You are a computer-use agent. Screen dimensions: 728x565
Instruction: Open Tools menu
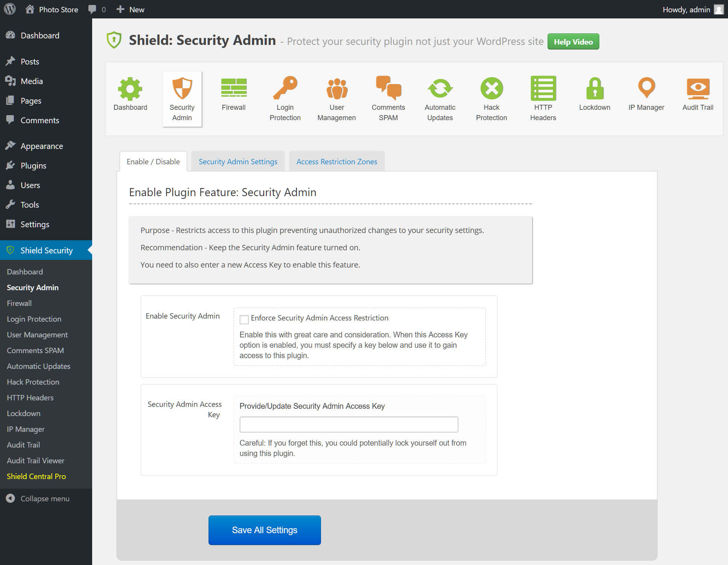(x=30, y=205)
